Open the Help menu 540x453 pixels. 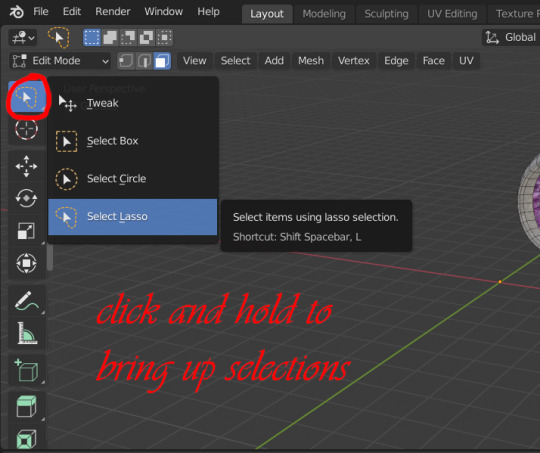pos(208,12)
